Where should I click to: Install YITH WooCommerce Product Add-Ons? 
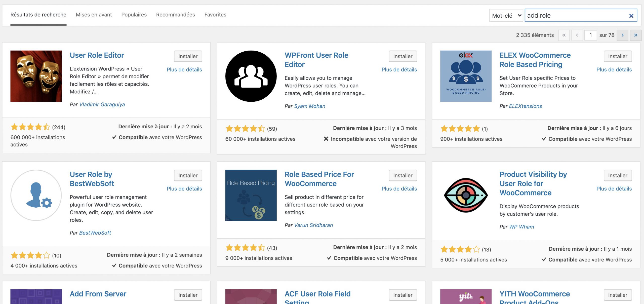[618, 295]
